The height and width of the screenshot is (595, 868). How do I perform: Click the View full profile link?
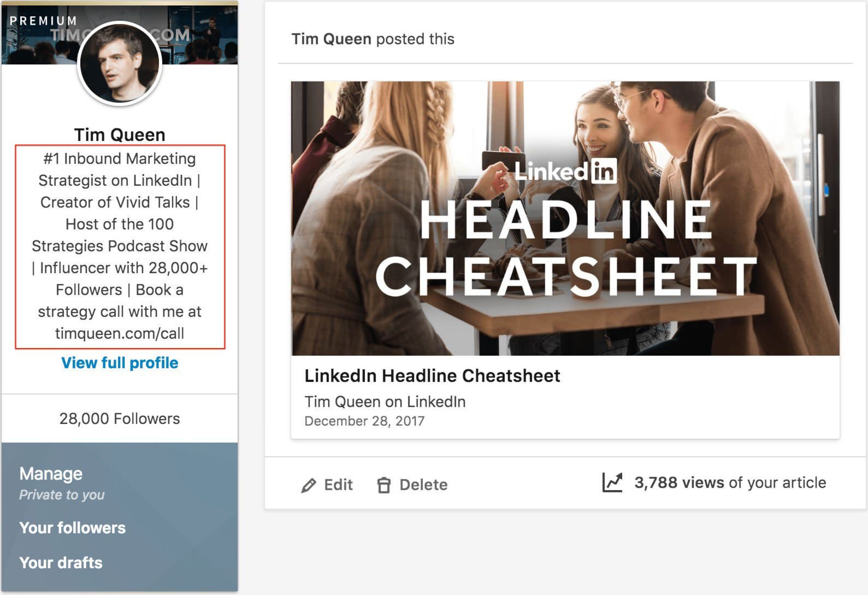(x=120, y=363)
